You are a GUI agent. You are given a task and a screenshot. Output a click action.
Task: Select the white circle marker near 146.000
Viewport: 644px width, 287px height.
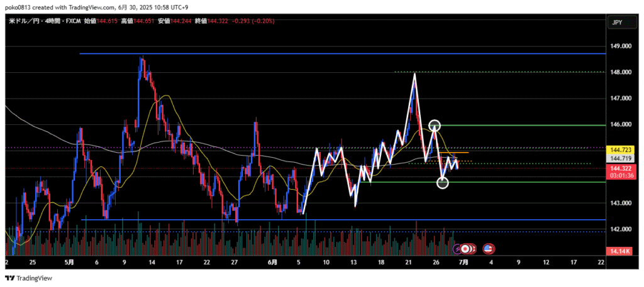click(x=434, y=126)
